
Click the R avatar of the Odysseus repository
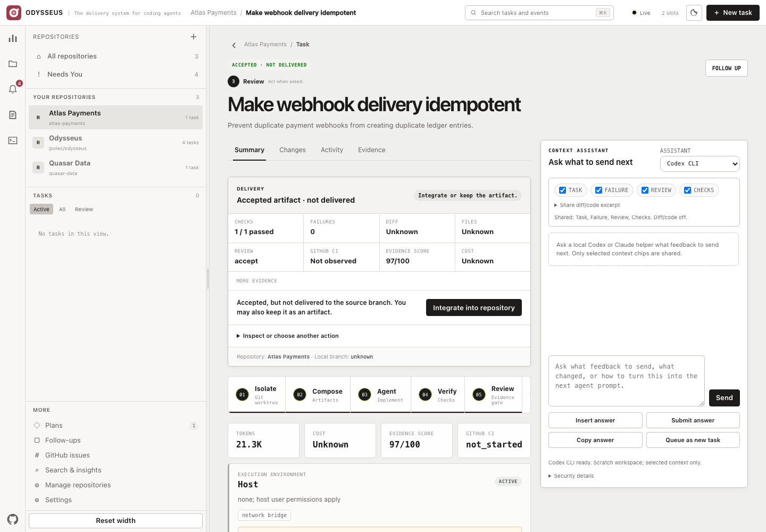point(38,143)
